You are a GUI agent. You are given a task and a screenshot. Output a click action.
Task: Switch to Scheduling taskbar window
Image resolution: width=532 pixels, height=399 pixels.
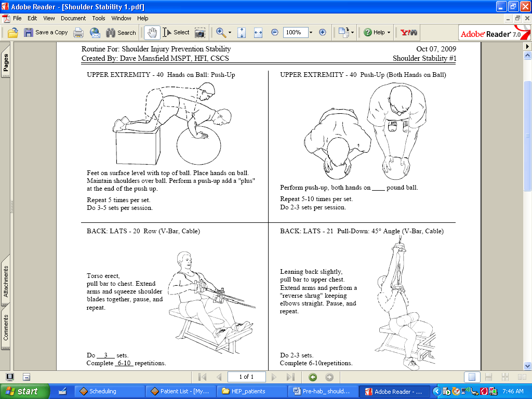[x=109, y=391]
